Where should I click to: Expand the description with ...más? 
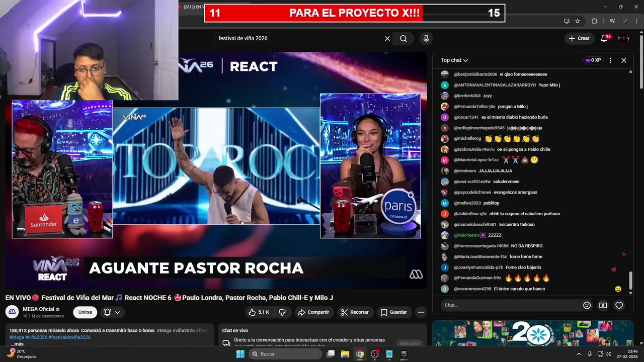point(17,344)
